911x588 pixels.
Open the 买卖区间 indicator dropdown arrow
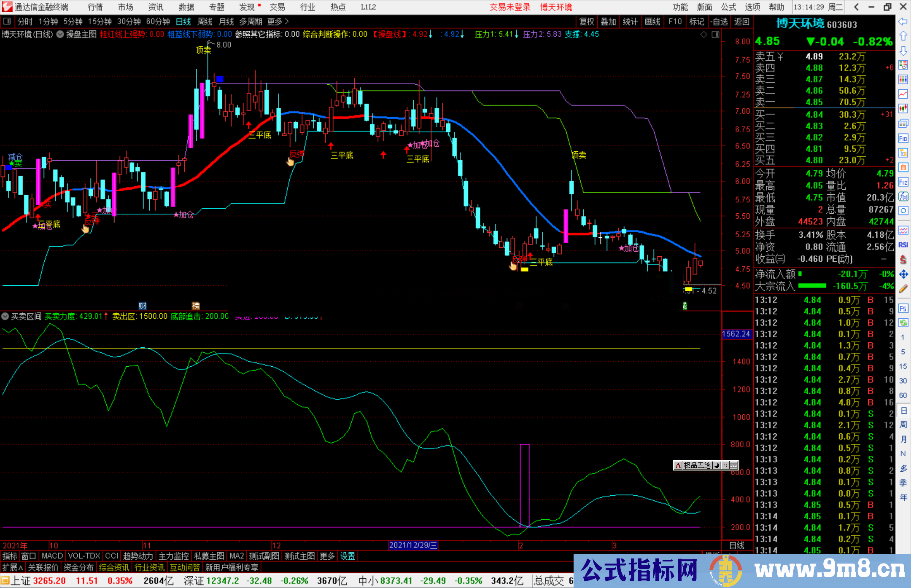tap(5, 316)
